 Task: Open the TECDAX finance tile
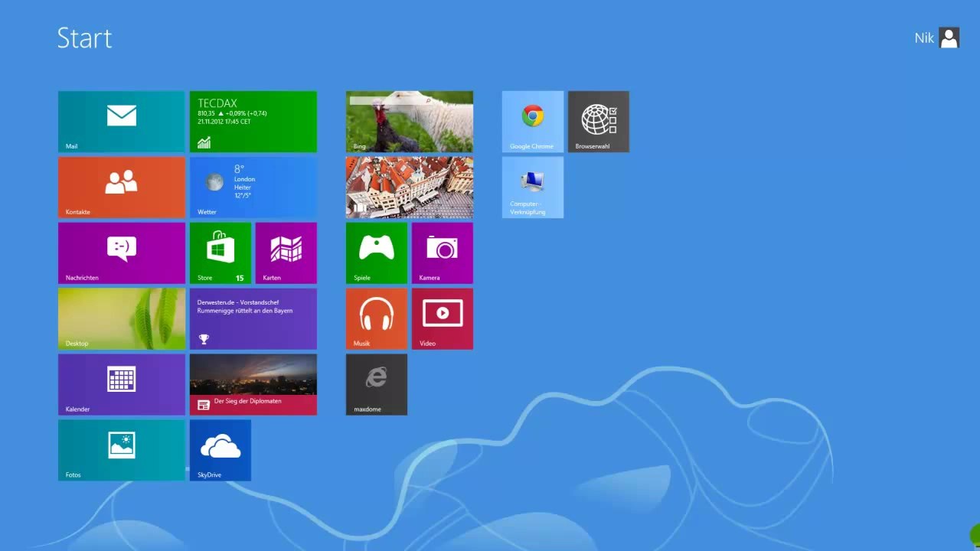point(253,122)
